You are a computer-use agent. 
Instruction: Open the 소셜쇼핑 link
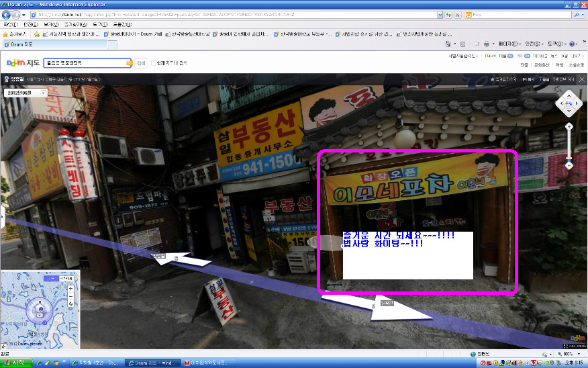(577, 65)
